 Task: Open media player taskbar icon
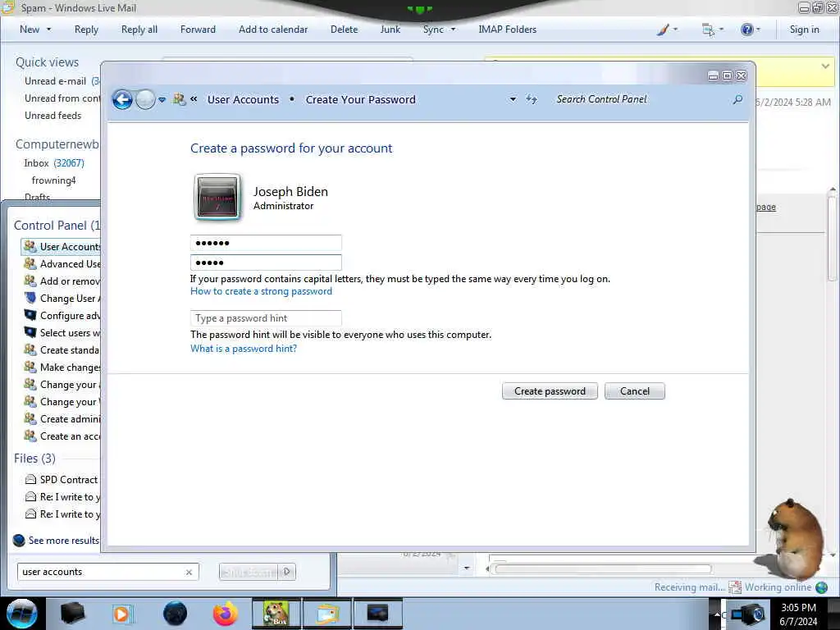pyautogui.click(x=121, y=614)
